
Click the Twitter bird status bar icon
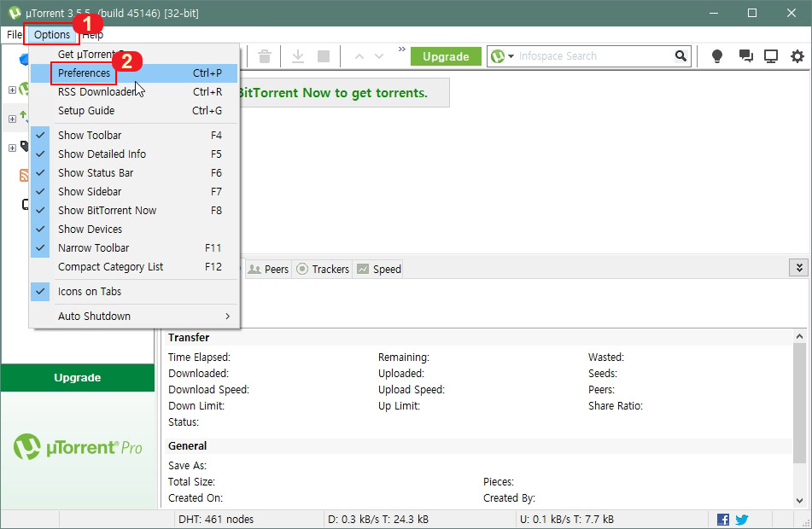(x=742, y=519)
